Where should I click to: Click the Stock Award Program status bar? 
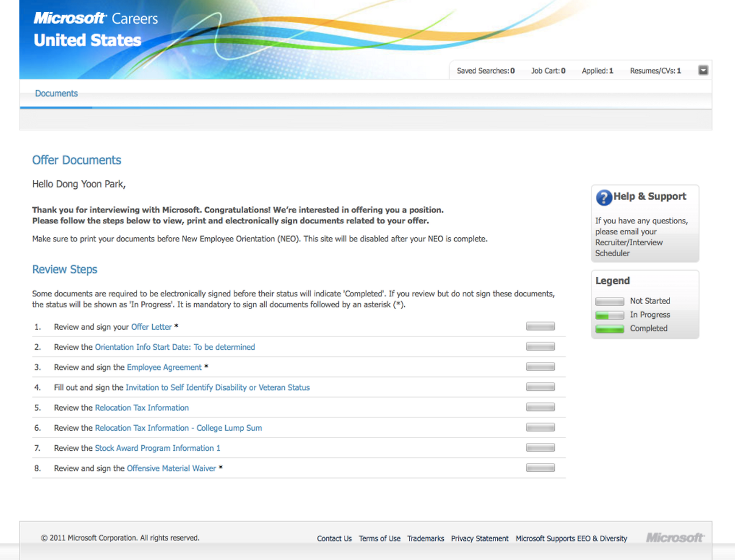point(540,447)
